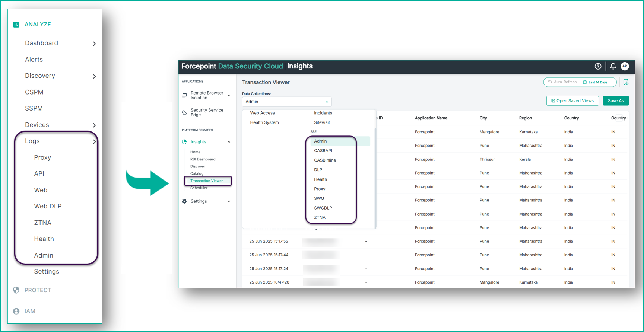Select Health under Logs in left menu
Screen dimensions: 644x332
[x=44, y=239]
